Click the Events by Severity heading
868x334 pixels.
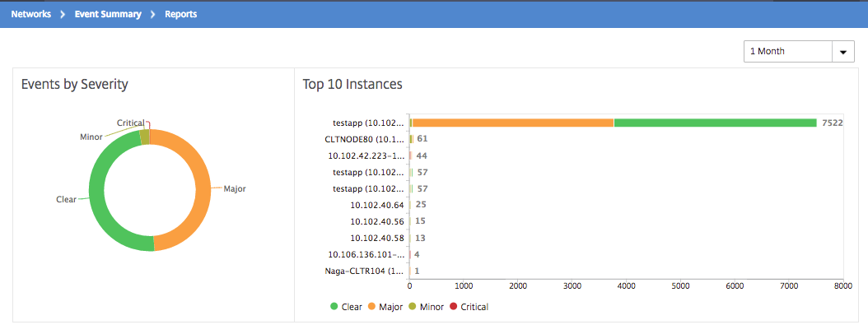tap(75, 84)
